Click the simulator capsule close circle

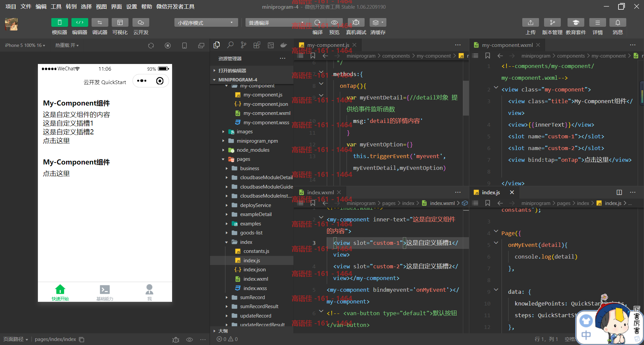pyautogui.click(x=160, y=81)
